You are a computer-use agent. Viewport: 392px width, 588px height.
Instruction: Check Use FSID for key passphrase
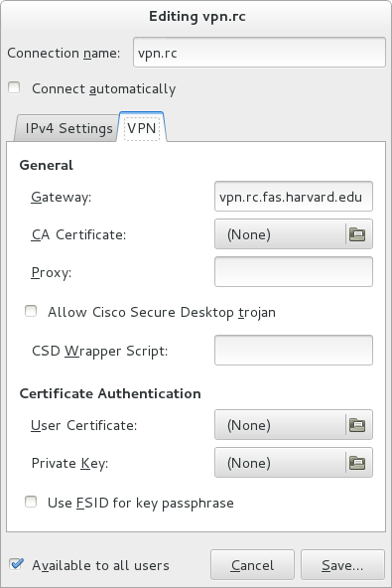(x=31, y=502)
